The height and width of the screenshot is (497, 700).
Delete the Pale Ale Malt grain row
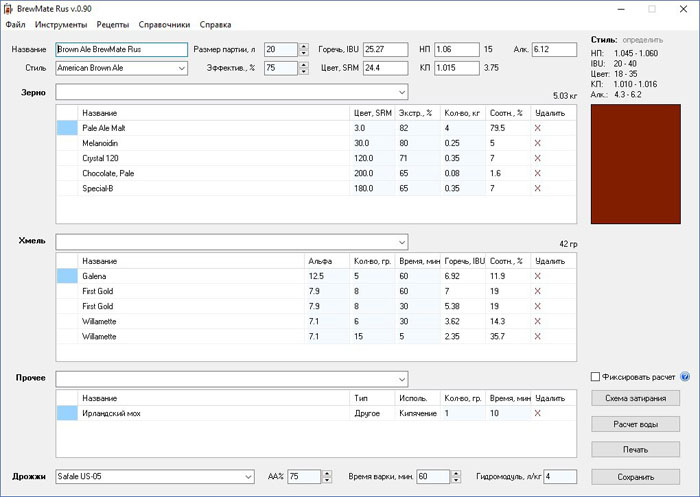[538, 128]
